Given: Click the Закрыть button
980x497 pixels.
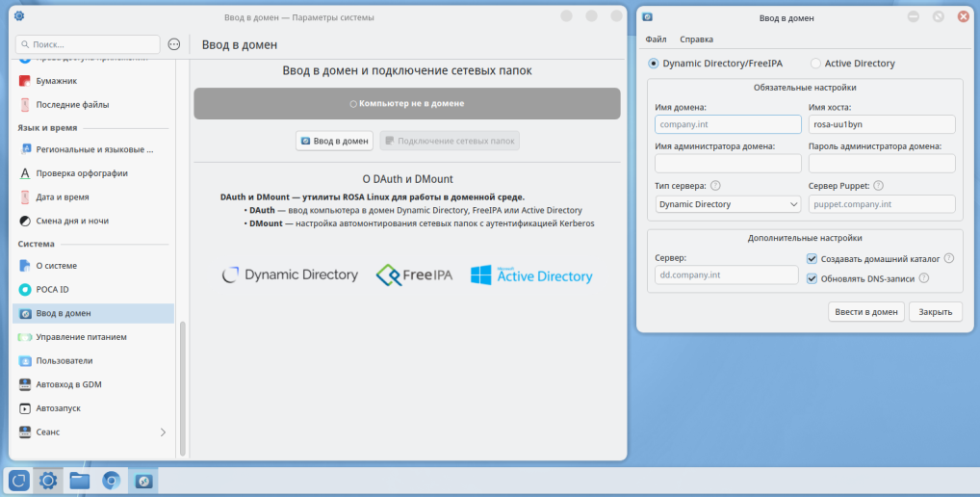Looking at the screenshot, I should pos(936,312).
